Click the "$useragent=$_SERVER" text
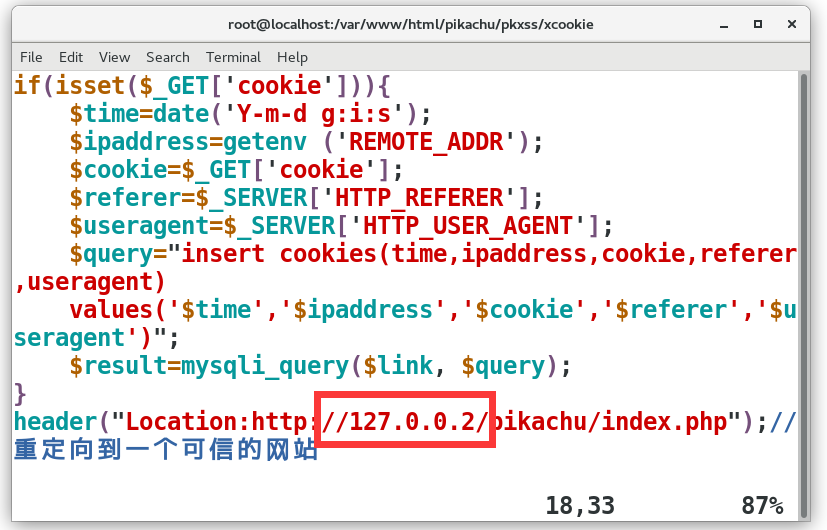827x530 pixels. (x=203, y=225)
